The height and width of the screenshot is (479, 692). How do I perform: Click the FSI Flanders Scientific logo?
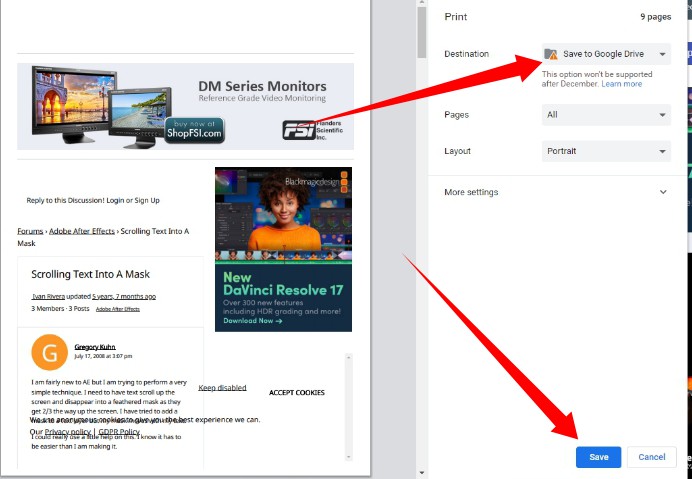click(312, 130)
